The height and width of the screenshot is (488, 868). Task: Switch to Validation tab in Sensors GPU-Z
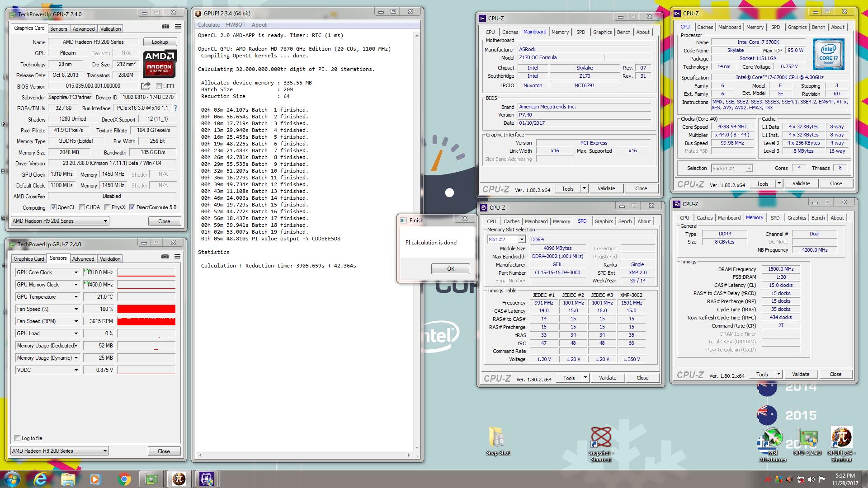(110, 258)
